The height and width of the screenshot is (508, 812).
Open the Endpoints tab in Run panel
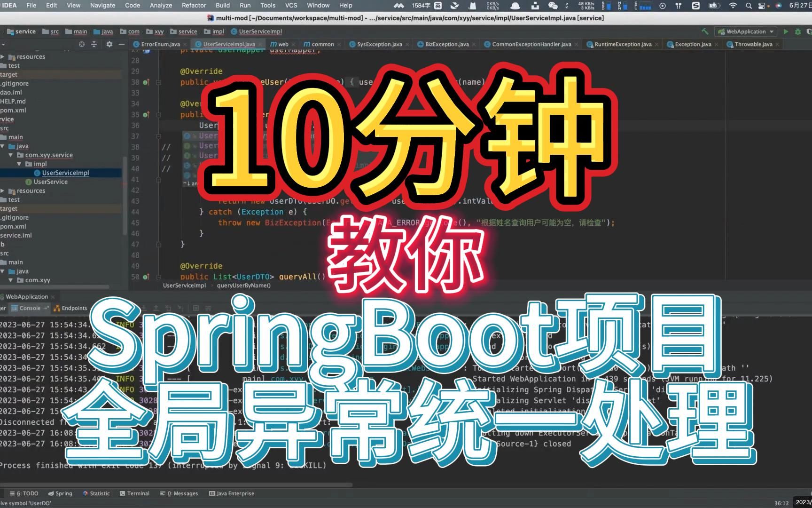70,308
